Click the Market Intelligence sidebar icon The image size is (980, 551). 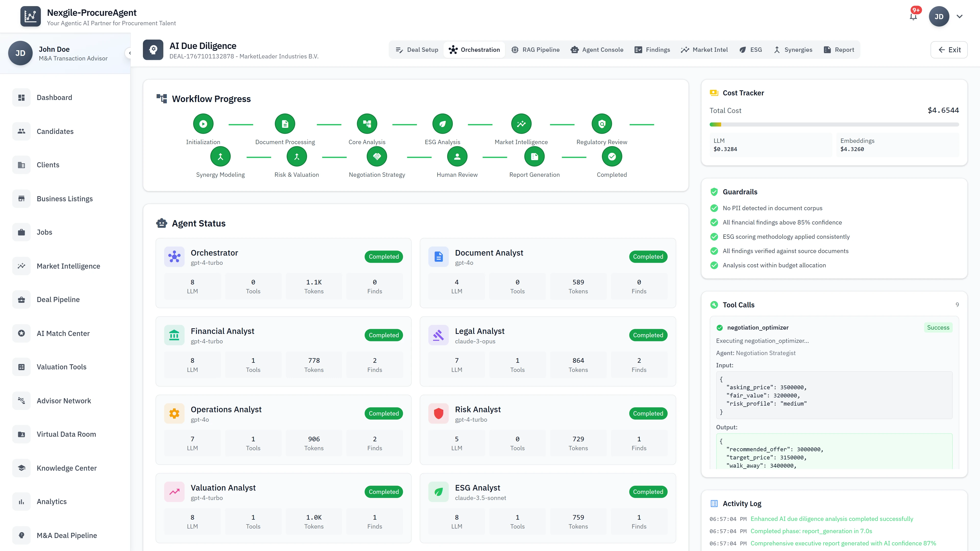(21, 266)
